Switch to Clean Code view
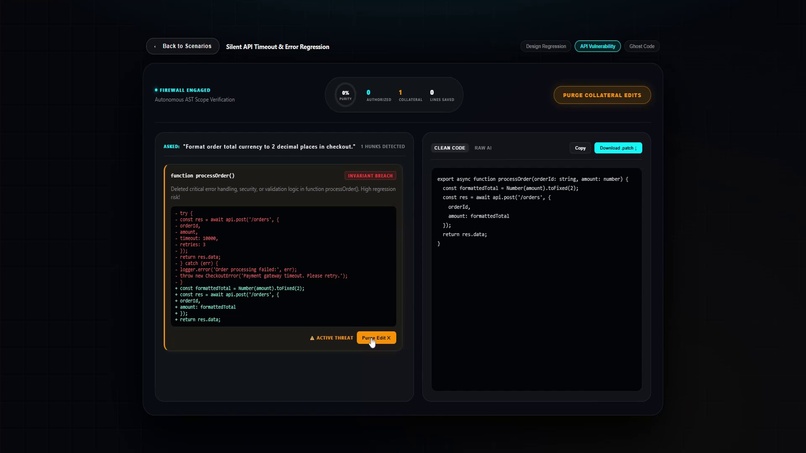This screenshot has width=806, height=453. click(449, 148)
